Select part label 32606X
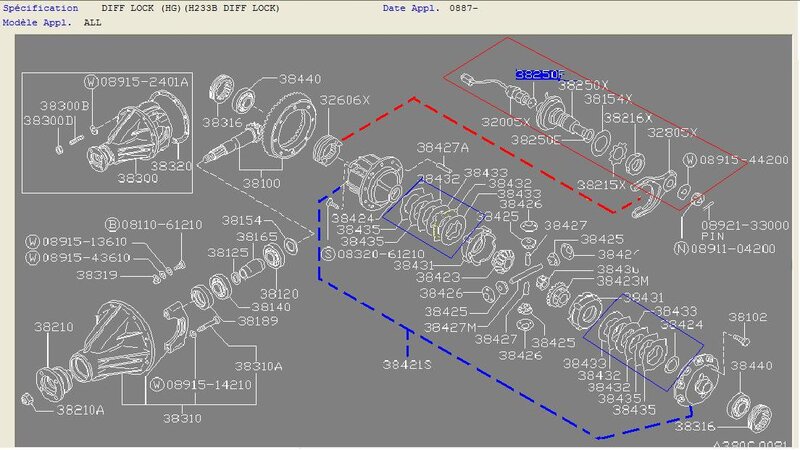 click(x=345, y=100)
